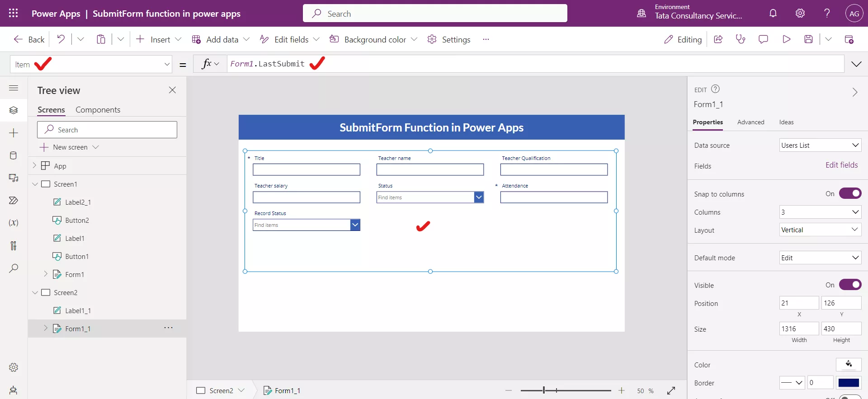Click the New screen button
The width and height of the screenshot is (868, 399).
pyautogui.click(x=69, y=147)
